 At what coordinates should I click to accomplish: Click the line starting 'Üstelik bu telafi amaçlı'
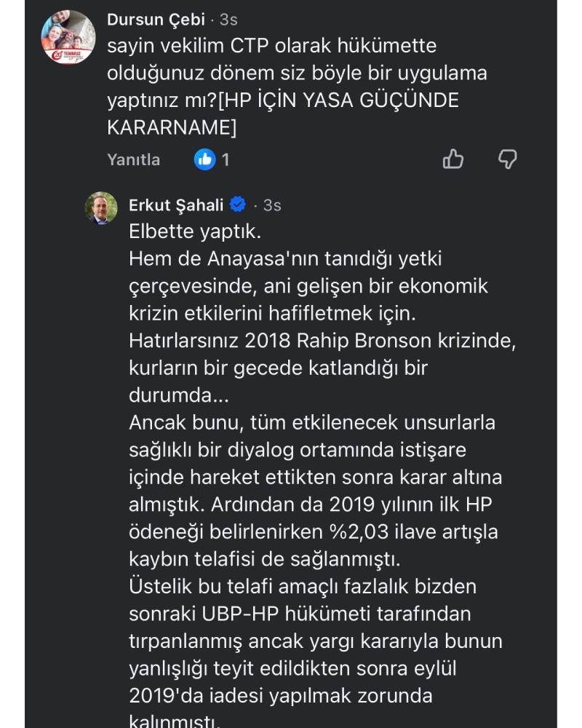tap(302, 587)
